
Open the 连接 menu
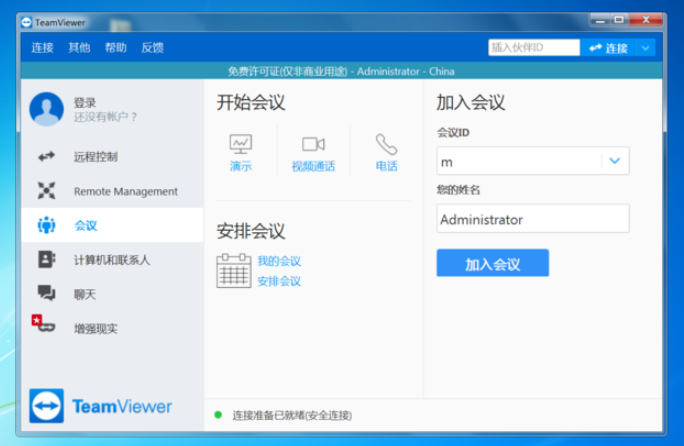coord(42,47)
